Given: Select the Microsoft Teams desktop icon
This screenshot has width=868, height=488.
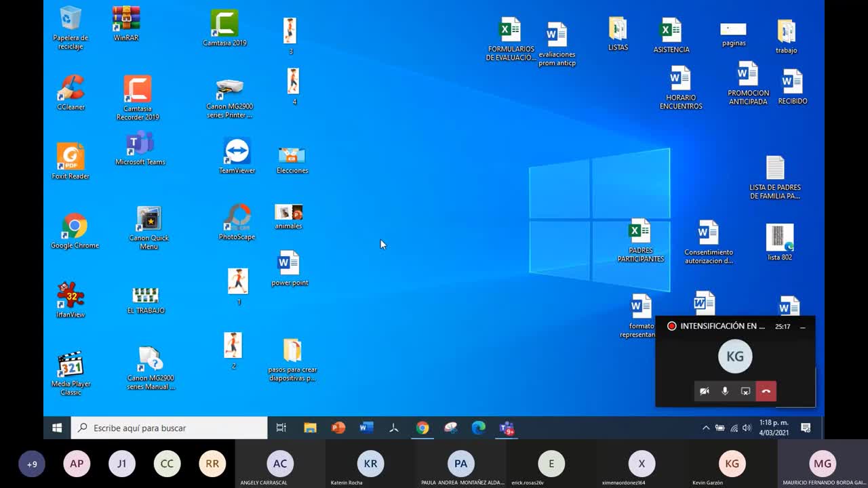Looking at the screenshot, I should coord(140,148).
